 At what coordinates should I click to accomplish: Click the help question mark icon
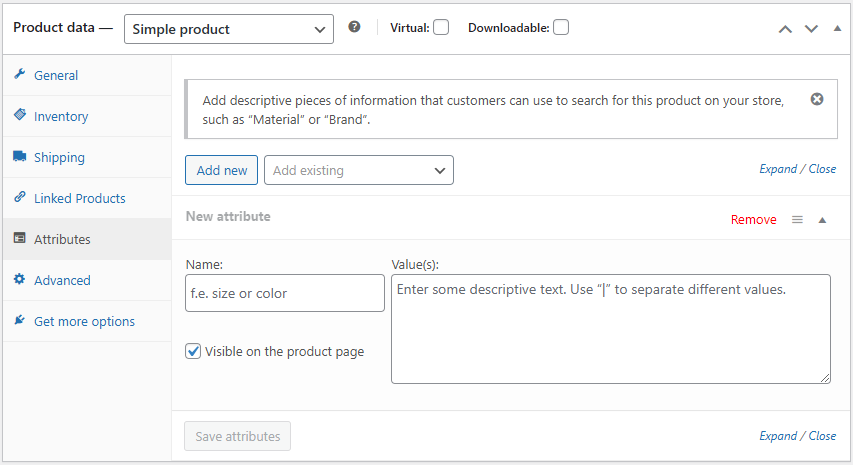[x=354, y=27]
